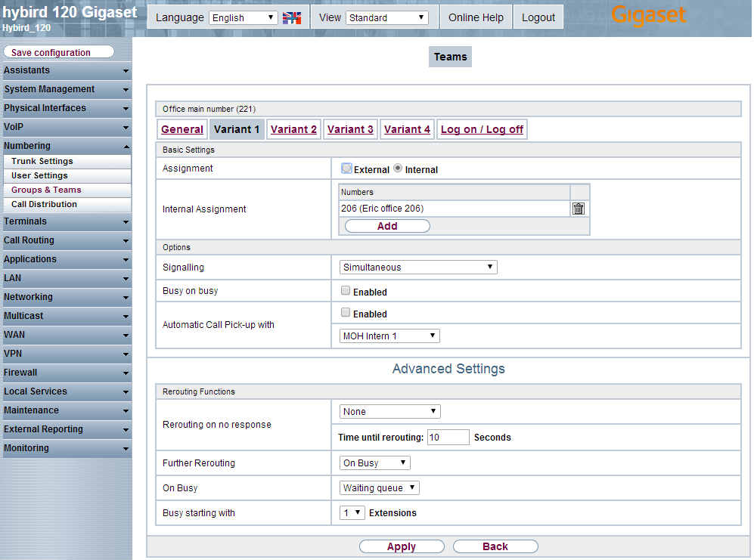Viewport: 754px width, 560px height.
Task: Open User Settings submenu item
Action: 67,175
